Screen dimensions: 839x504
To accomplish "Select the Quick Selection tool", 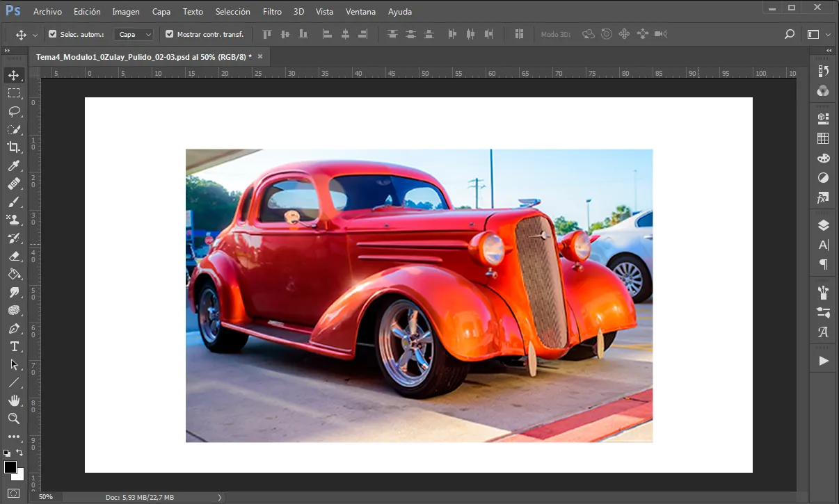I will (14, 129).
